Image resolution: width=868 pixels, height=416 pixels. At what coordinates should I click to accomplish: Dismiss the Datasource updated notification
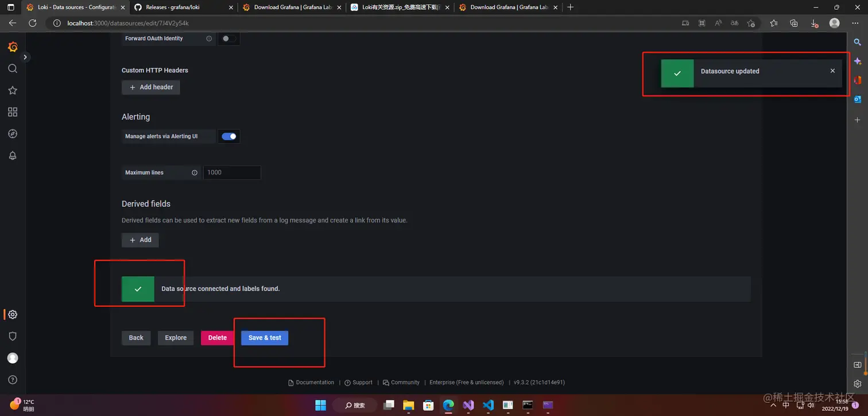click(832, 71)
